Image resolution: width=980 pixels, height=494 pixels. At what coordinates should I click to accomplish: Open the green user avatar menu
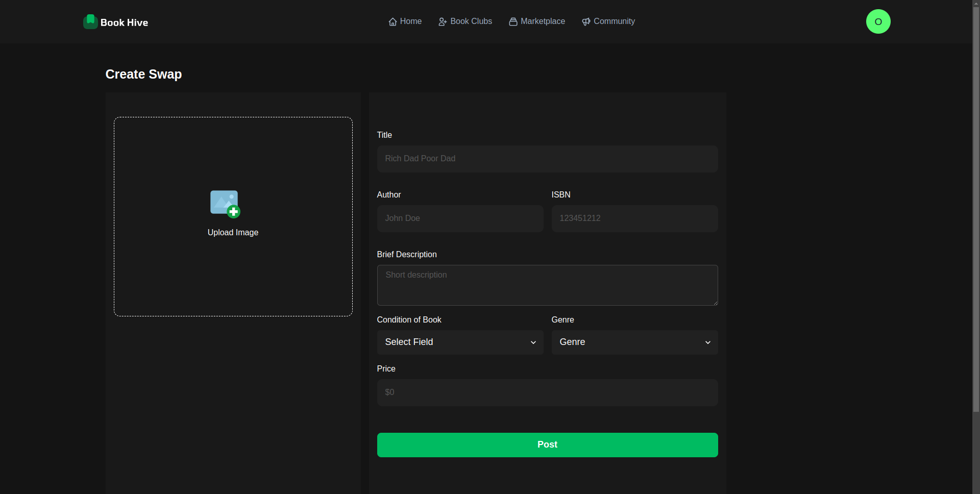pos(878,21)
